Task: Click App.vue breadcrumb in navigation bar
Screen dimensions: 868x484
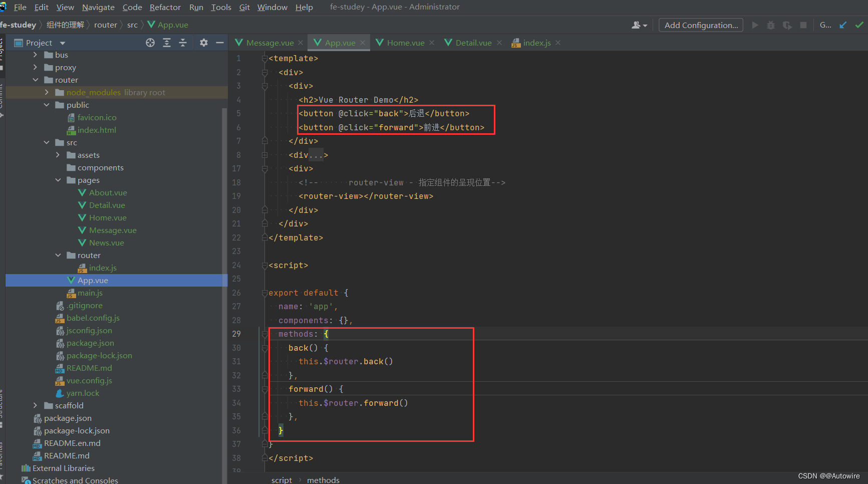Action: point(168,25)
